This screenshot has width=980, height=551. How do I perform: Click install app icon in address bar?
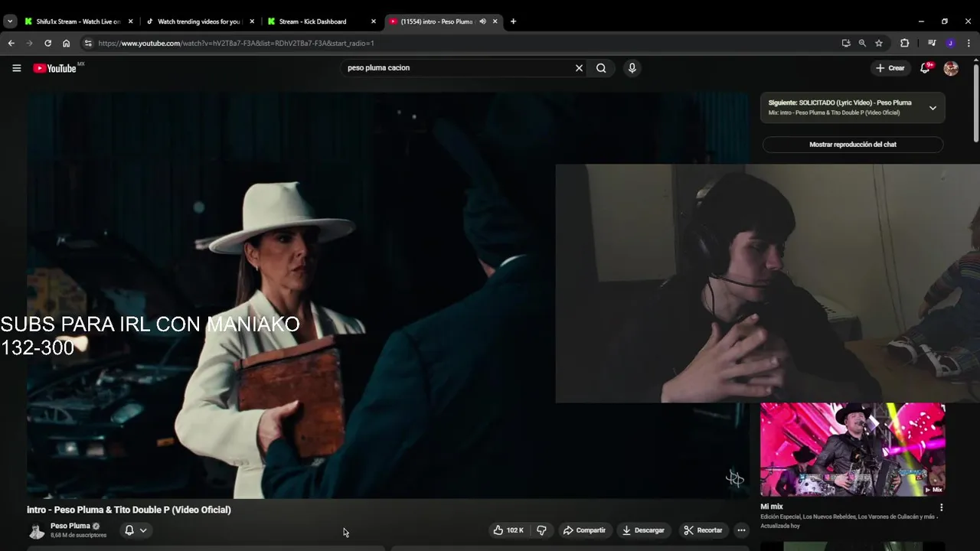click(x=846, y=44)
